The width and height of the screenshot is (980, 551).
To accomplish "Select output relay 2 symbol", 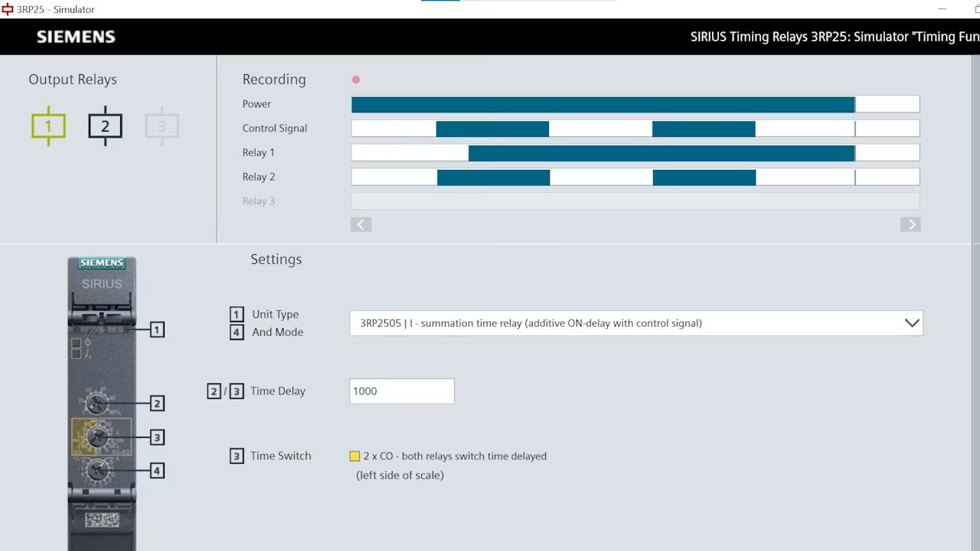I will point(105,126).
